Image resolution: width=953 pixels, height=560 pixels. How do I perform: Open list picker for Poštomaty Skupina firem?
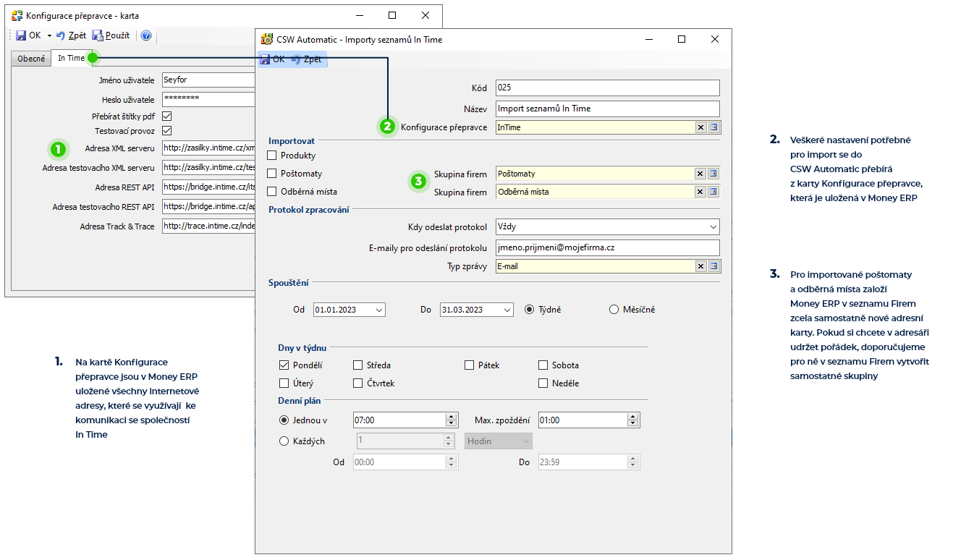(713, 174)
